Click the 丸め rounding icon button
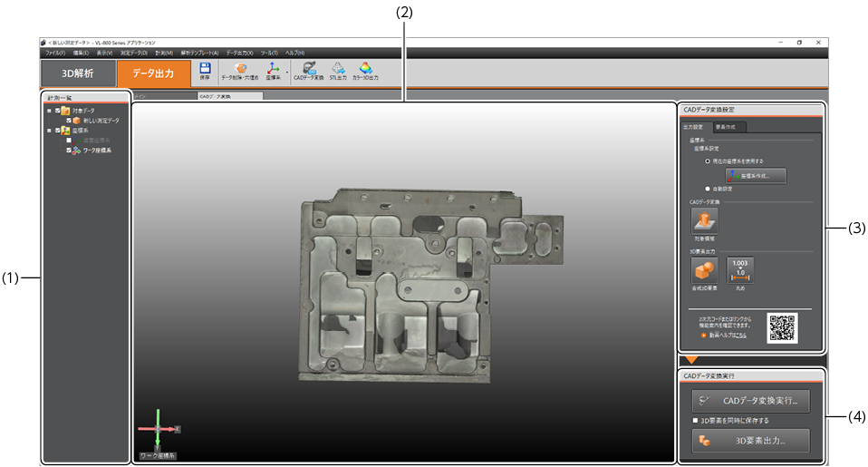The image size is (868, 467). click(x=739, y=270)
